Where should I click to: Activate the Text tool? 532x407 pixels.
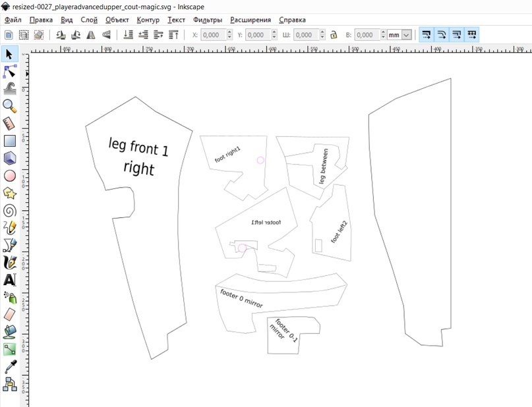click(9, 280)
